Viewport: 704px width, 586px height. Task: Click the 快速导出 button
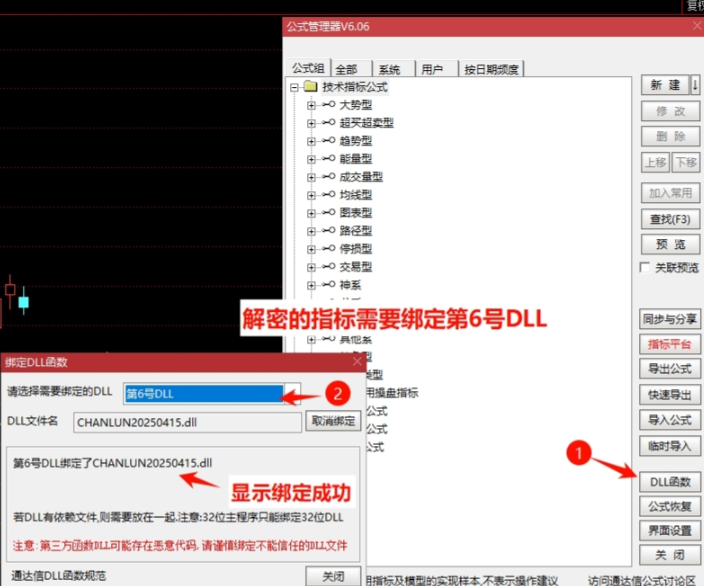tap(670, 395)
